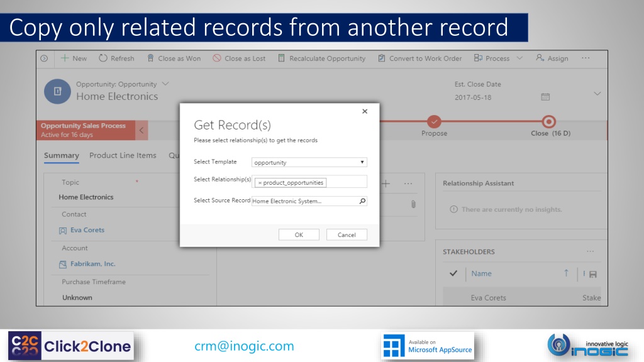
Task: Open the Stakeholders section ellipsis menu
Action: 590,251
